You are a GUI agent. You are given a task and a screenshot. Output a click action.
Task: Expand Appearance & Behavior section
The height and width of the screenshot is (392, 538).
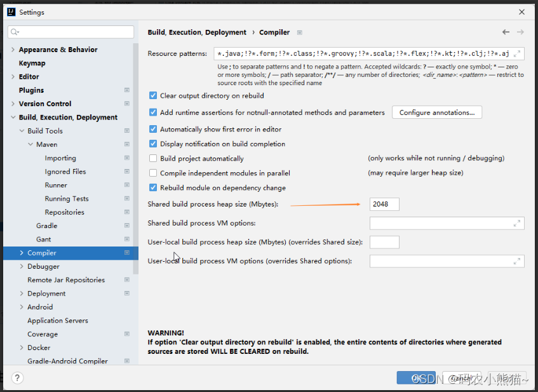point(13,50)
